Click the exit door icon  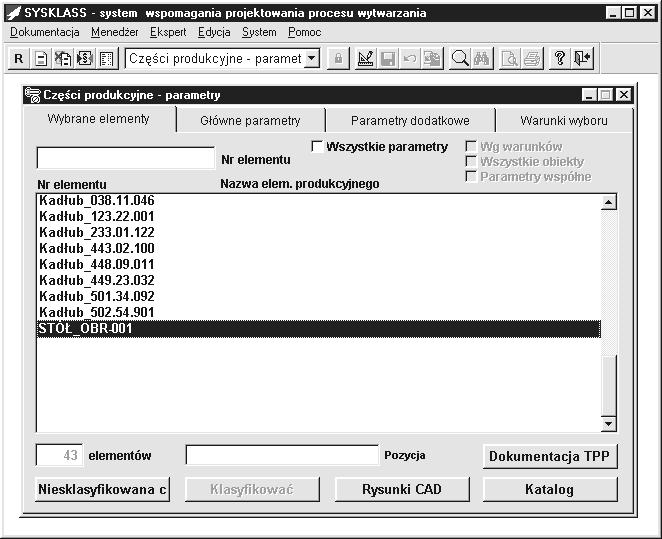(582, 58)
